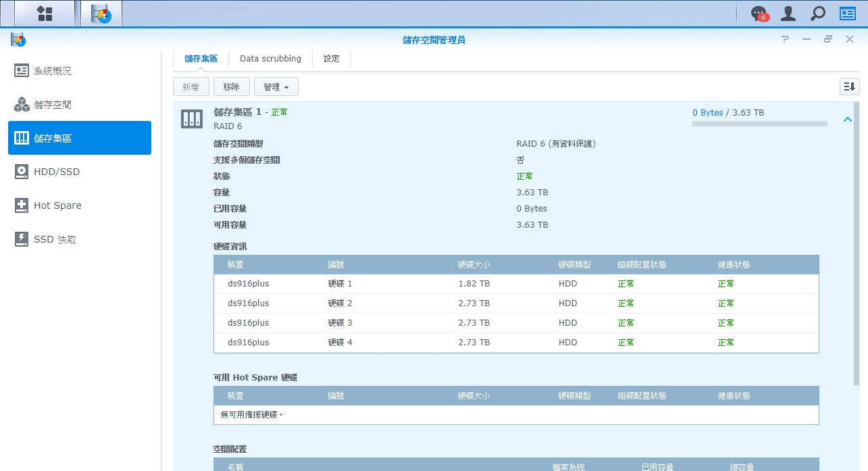Open HDD/SSD section in sidebar
The height and width of the screenshot is (471, 868).
click(57, 172)
